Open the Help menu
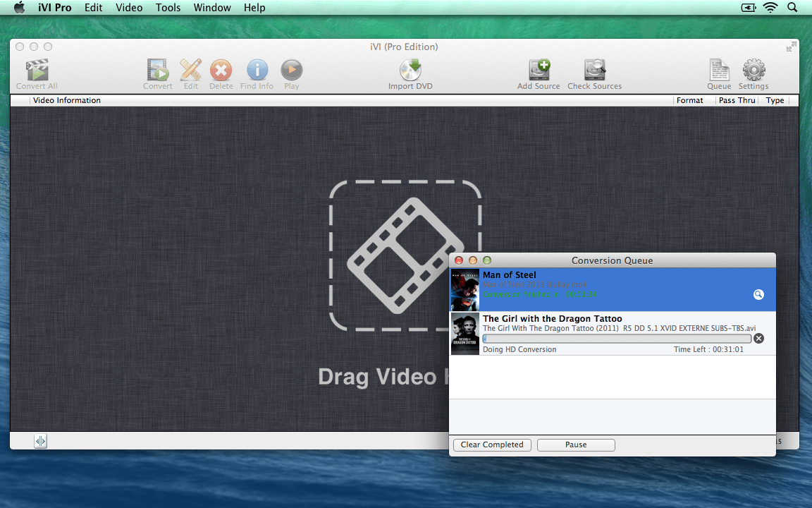The height and width of the screenshot is (508, 812). pyautogui.click(x=254, y=8)
